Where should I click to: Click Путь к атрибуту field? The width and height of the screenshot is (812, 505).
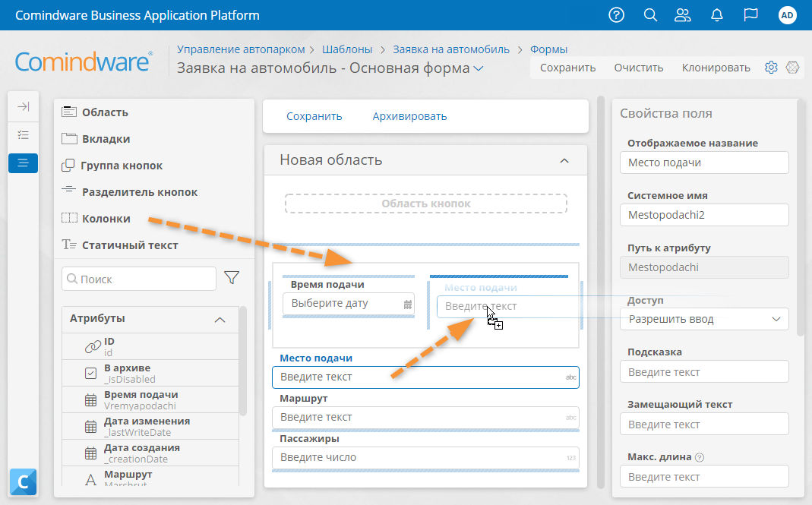coord(704,267)
